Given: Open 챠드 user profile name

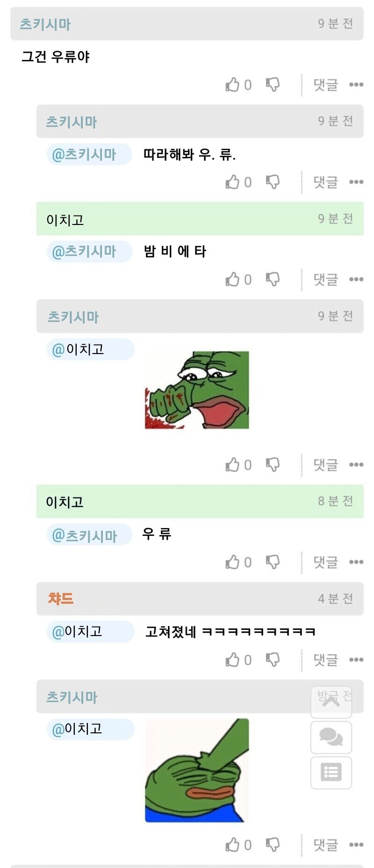Looking at the screenshot, I should (x=61, y=599).
